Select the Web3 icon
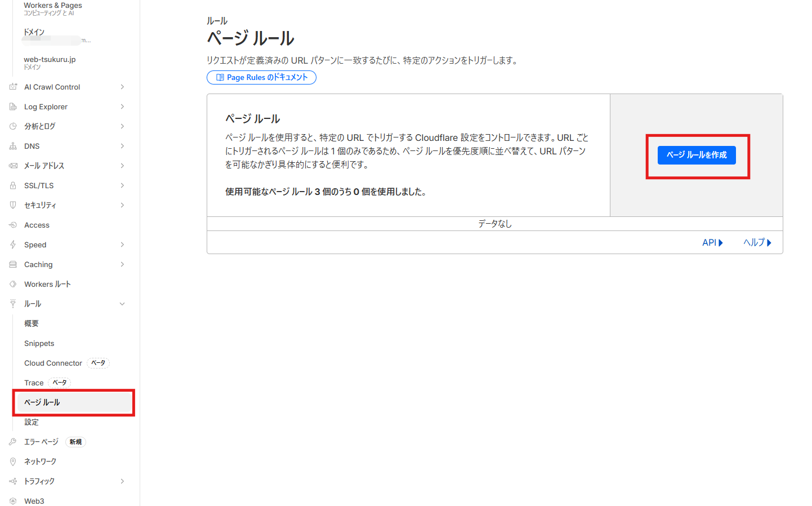This screenshot has height=506, width=812. tap(14, 501)
